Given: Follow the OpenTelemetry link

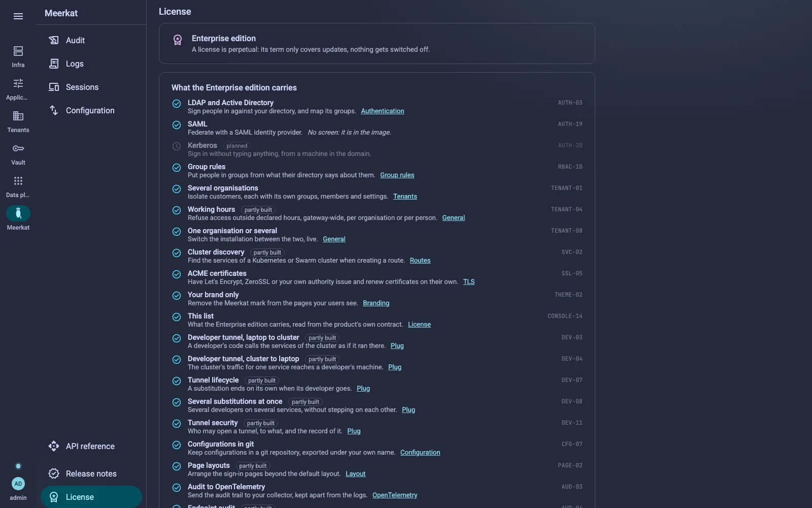Looking at the screenshot, I should pyautogui.click(x=395, y=495).
